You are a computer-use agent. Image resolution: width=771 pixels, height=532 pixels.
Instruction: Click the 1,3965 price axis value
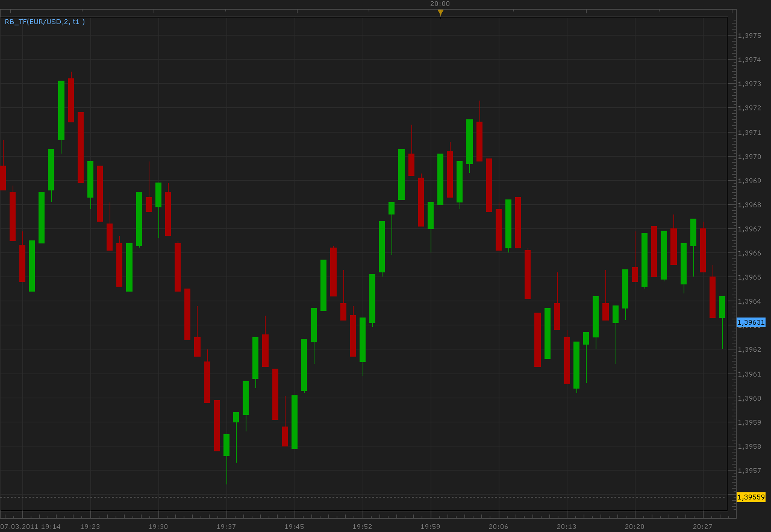click(750, 277)
